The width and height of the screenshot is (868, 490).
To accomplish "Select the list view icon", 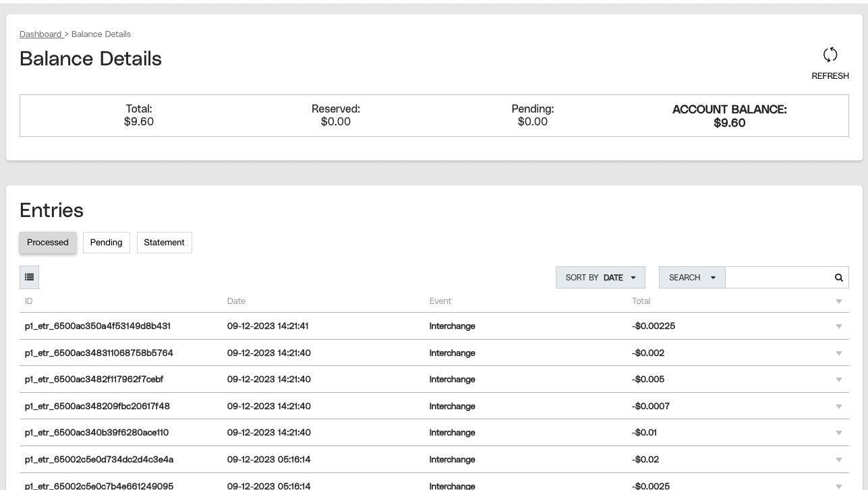I will tap(29, 277).
